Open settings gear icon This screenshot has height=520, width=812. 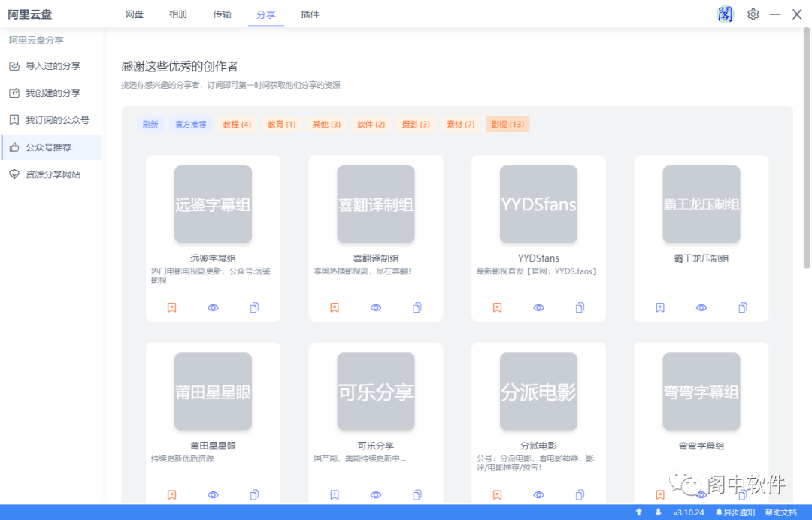coord(753,14)
